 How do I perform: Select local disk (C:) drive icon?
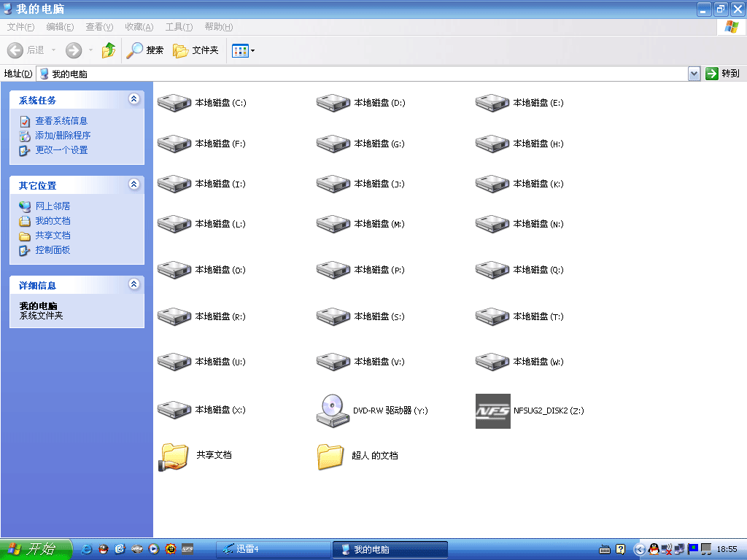click(x=173, y=103)
